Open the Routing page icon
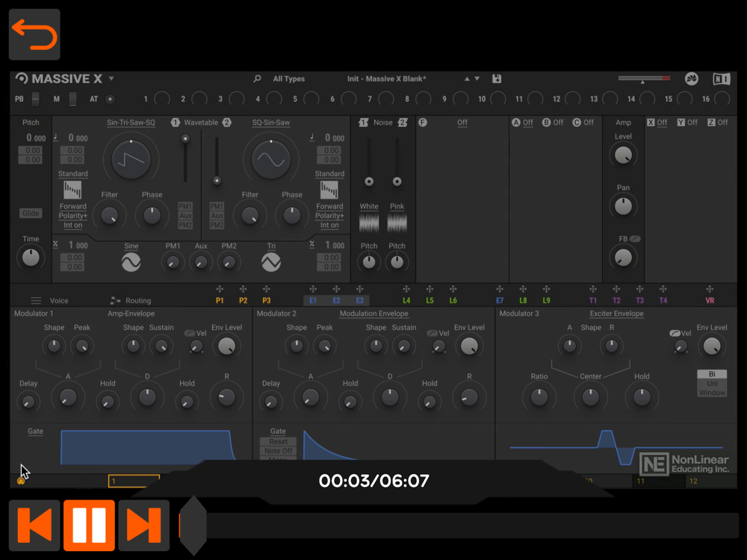 115,300
